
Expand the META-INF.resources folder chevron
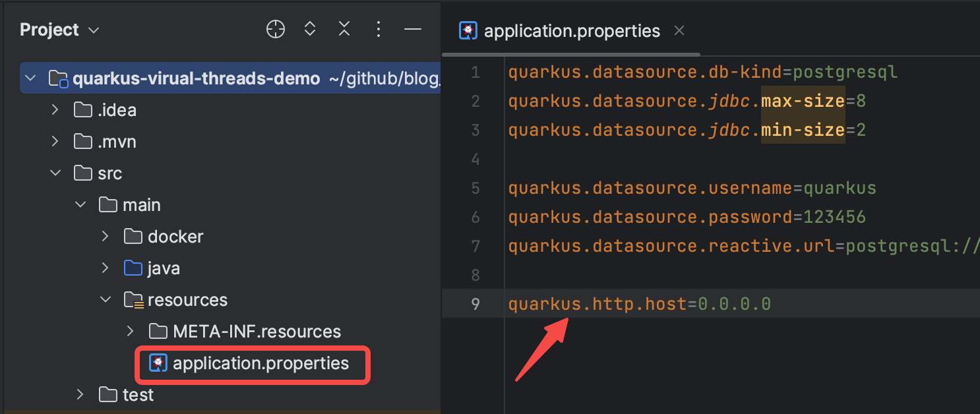click(x=130, y=331)
